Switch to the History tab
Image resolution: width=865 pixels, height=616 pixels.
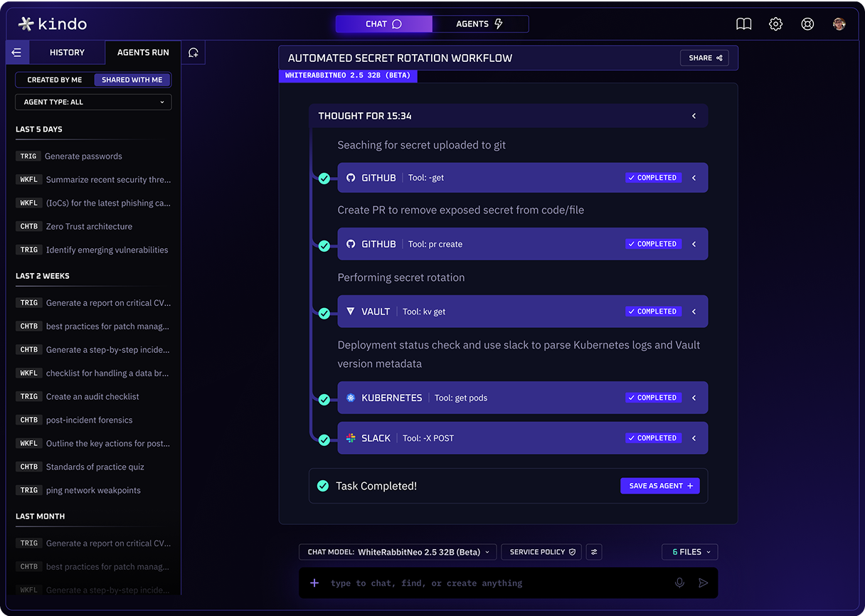[x=67, y=53]
